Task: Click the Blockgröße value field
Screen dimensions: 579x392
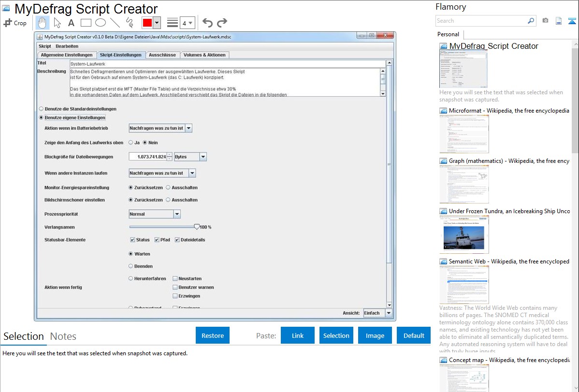Action: tap(148, 157)
